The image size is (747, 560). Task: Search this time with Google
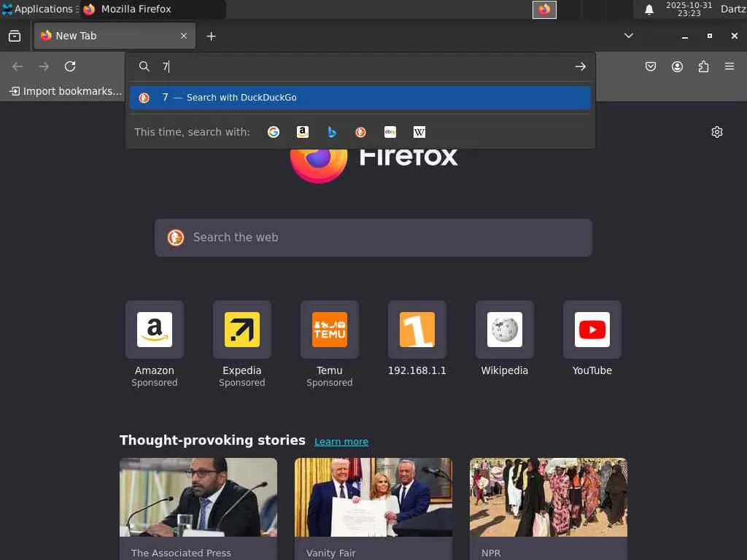(274, 132)
